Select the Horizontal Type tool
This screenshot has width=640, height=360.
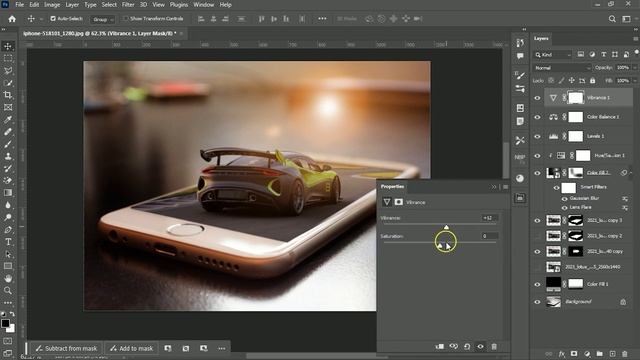(x=8, y=242)
